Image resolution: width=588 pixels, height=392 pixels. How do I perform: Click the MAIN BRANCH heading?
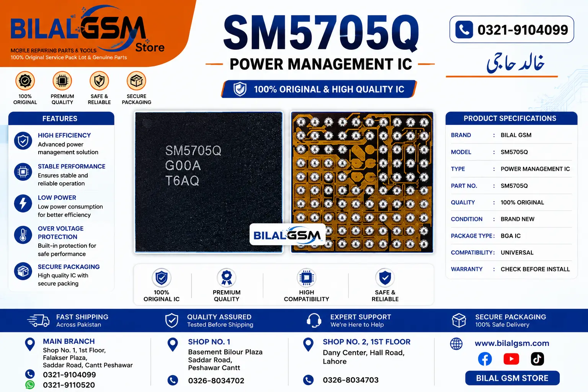click(x=69, y=341)
